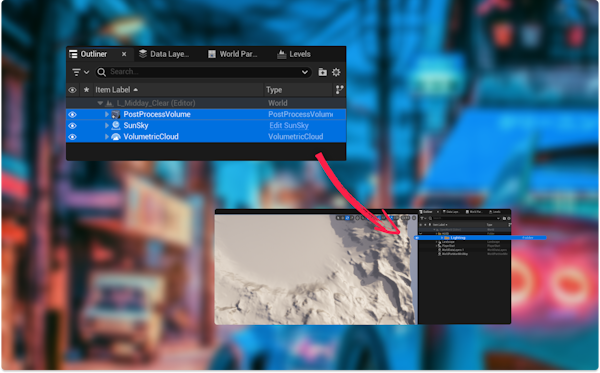The image size is (600, 373).
Task: Click the Edit SunSky link
Action: click(289, 125)
